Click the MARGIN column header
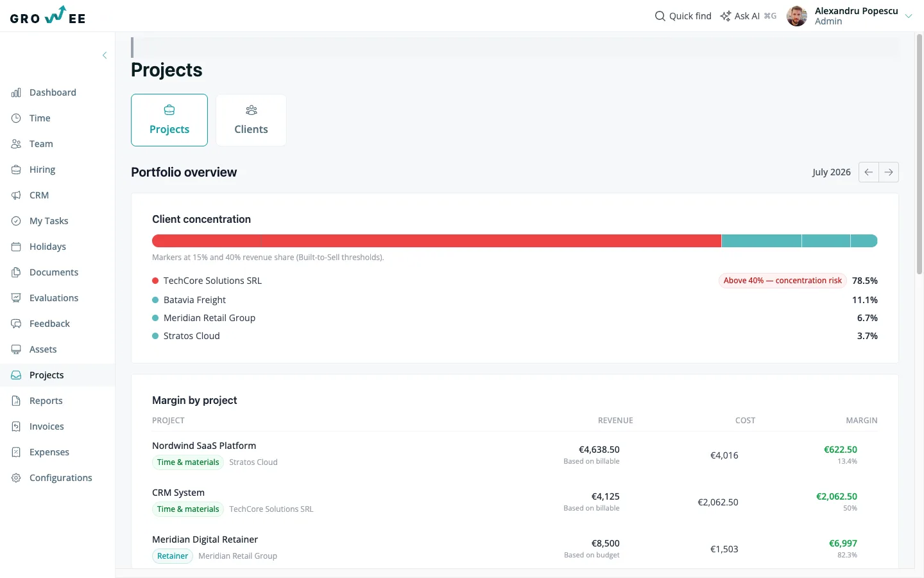 coord(862,421)
